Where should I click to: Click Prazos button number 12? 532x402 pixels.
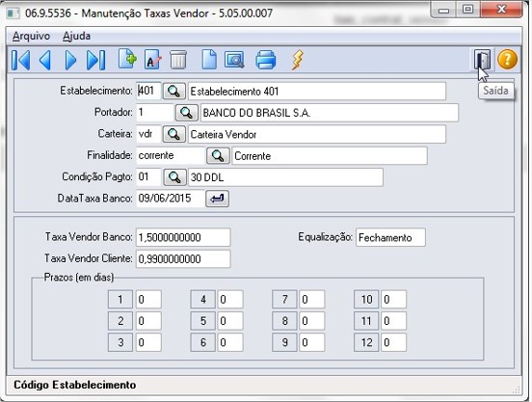[x=366, y=342]
